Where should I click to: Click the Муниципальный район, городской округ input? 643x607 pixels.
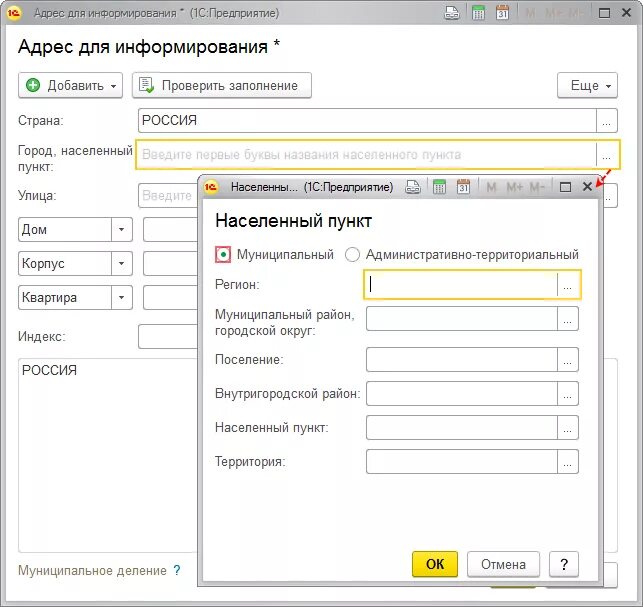[x=462, y=319]
